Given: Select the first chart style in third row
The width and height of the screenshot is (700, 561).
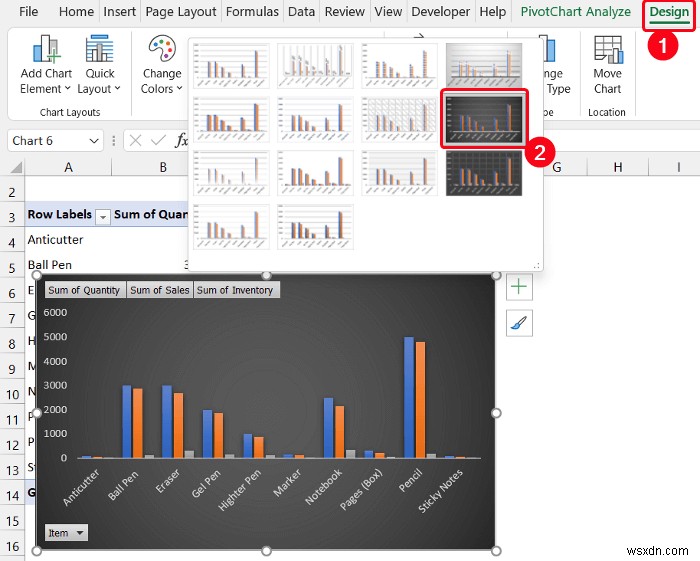Looking at the screenshot, I should (231, 173).
